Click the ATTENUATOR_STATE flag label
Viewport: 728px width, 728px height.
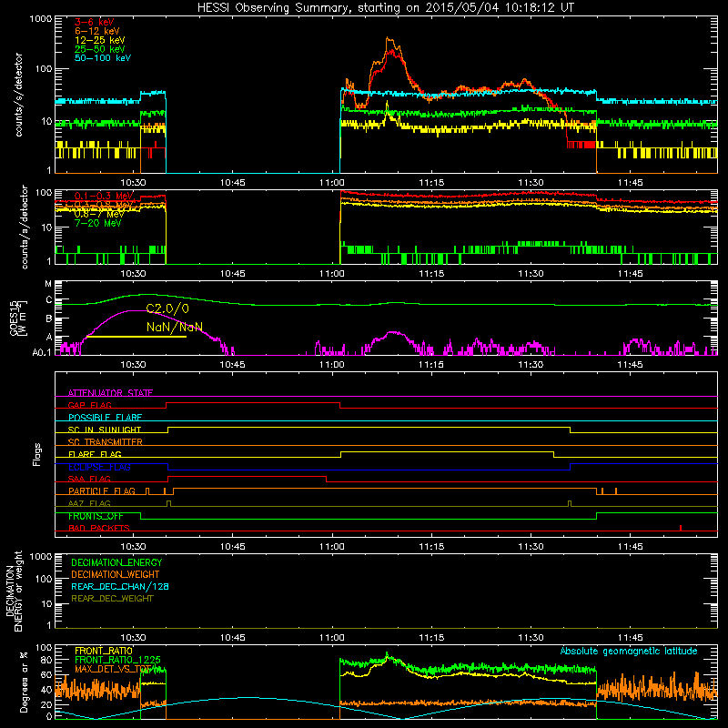coord(110,393)
